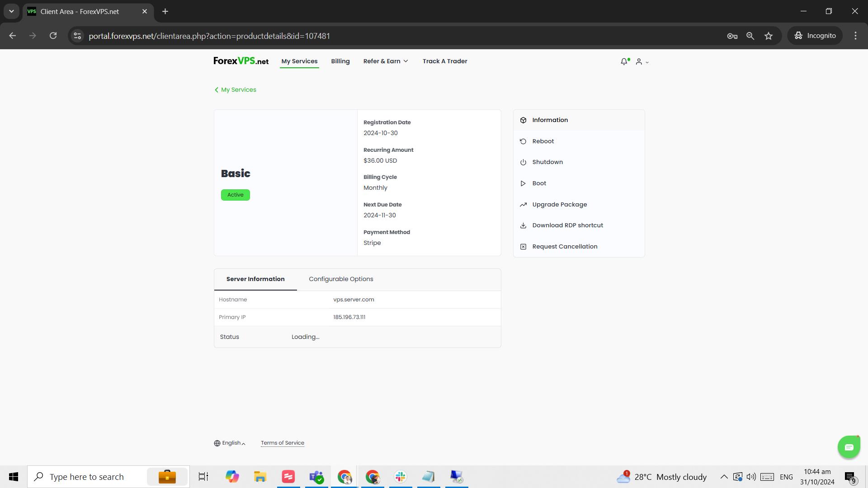Click the Reboot server option
This screenshot has width=868, height=488.
(x=579, y=141)
